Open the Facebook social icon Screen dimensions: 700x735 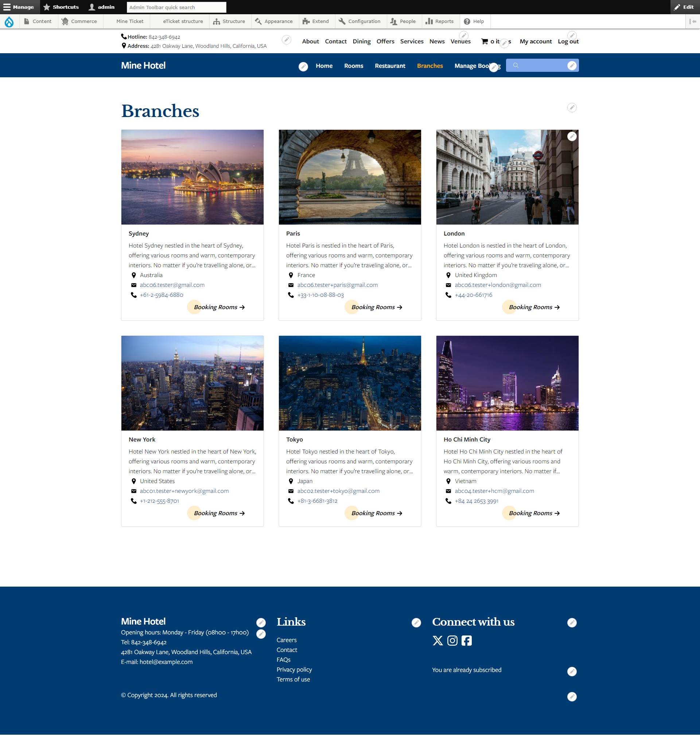coord(466,641)
